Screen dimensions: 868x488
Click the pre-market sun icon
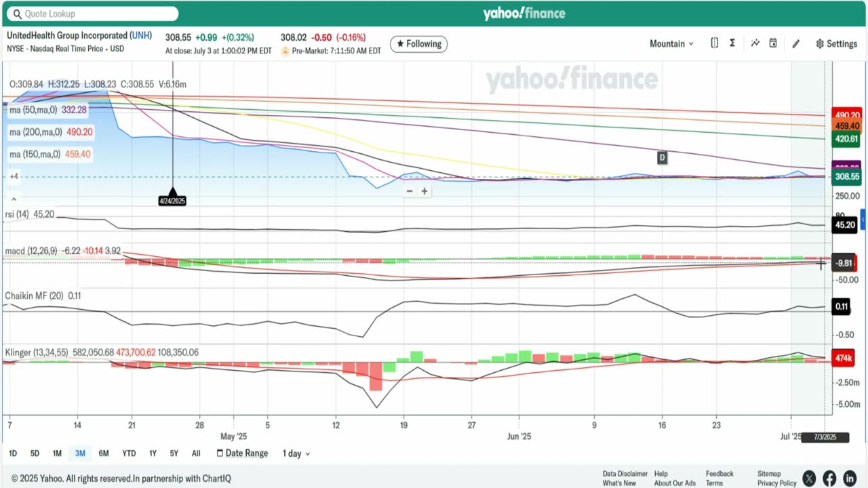click(285, 51)
